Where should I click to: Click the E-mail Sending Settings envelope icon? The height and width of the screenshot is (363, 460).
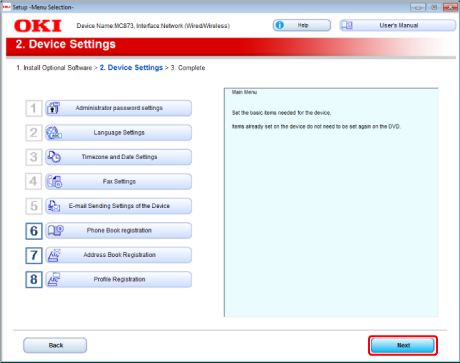(x=54, y=206)
